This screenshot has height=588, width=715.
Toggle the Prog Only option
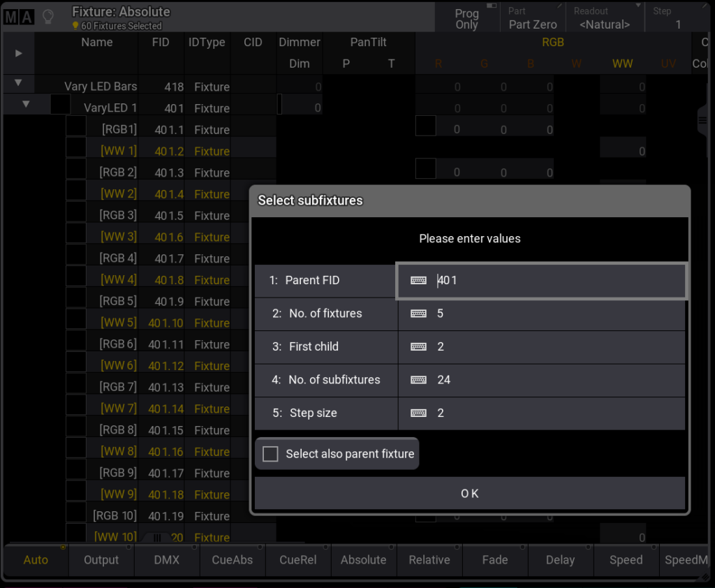coord(466,18)
